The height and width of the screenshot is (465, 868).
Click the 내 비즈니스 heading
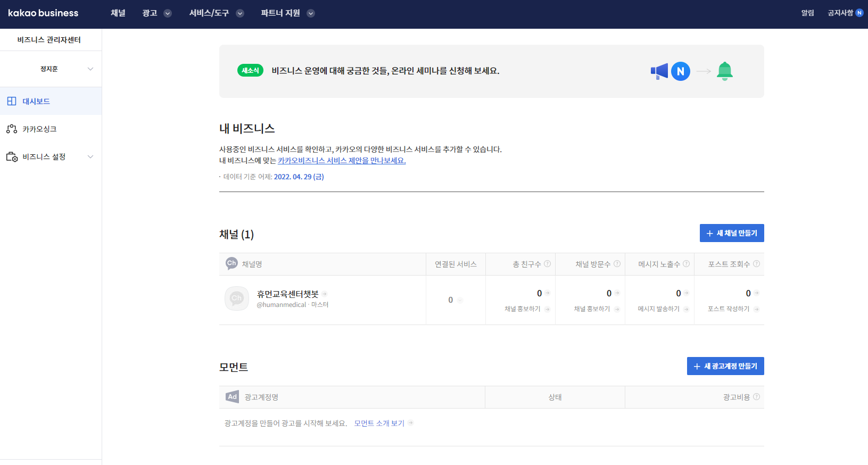pos(247,128)
